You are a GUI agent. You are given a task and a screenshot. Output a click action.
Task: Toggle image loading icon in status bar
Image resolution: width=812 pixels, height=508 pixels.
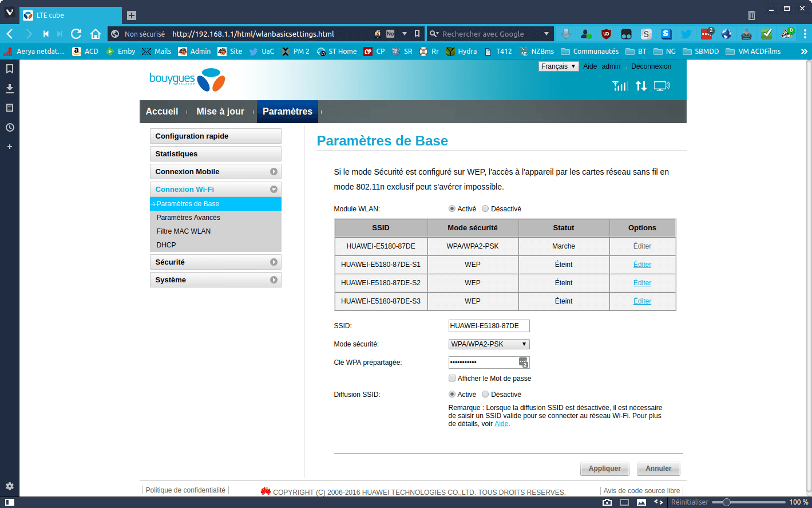[x=641, y=502]
